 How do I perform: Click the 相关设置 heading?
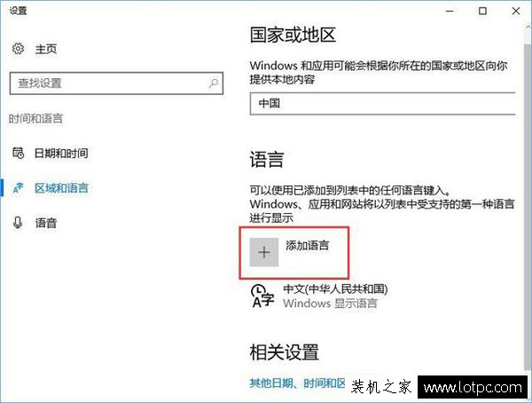pos(285,352)
